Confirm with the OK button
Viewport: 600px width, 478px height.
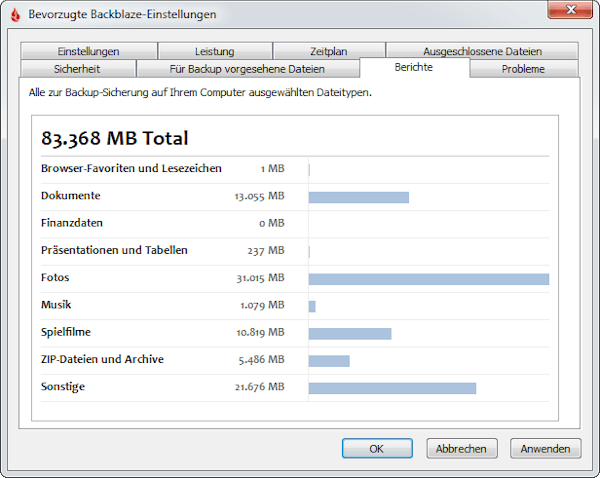[377, 449]
